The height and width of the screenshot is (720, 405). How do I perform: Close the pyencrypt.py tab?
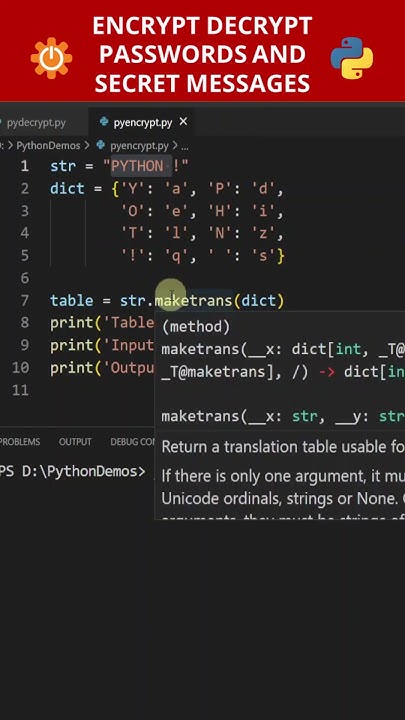tap(183, 122)
